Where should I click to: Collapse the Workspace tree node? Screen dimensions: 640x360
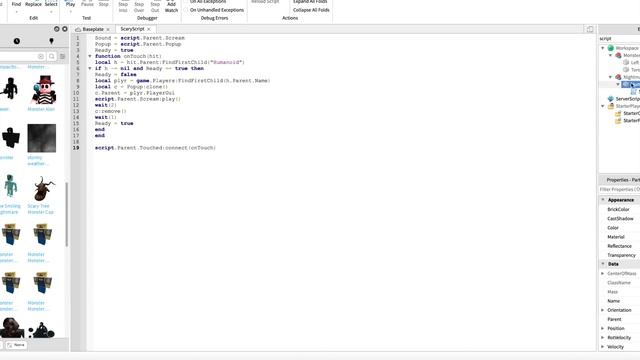click(603, 48)
